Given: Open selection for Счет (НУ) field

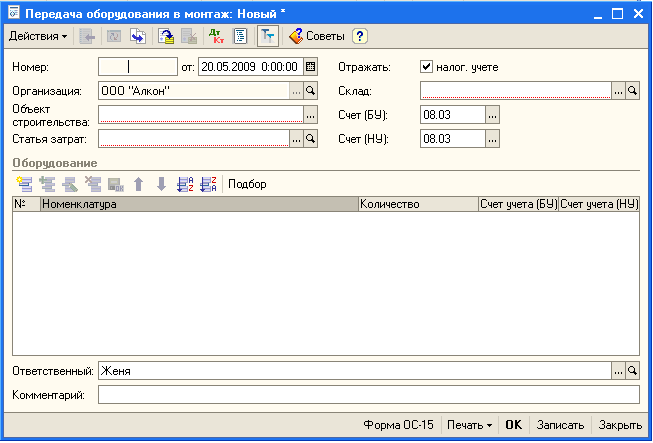Looking at the screenshot, I should click(492, 139).
